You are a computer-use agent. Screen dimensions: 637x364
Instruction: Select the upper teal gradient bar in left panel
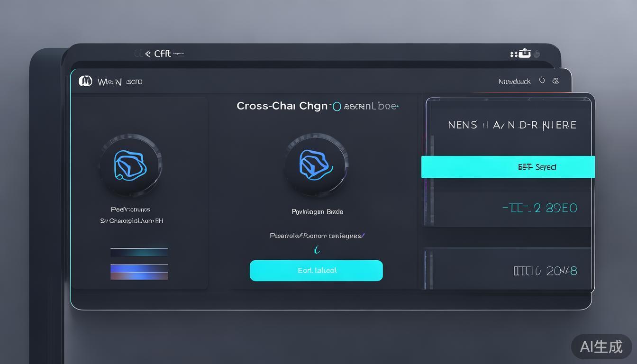point(139,253)
